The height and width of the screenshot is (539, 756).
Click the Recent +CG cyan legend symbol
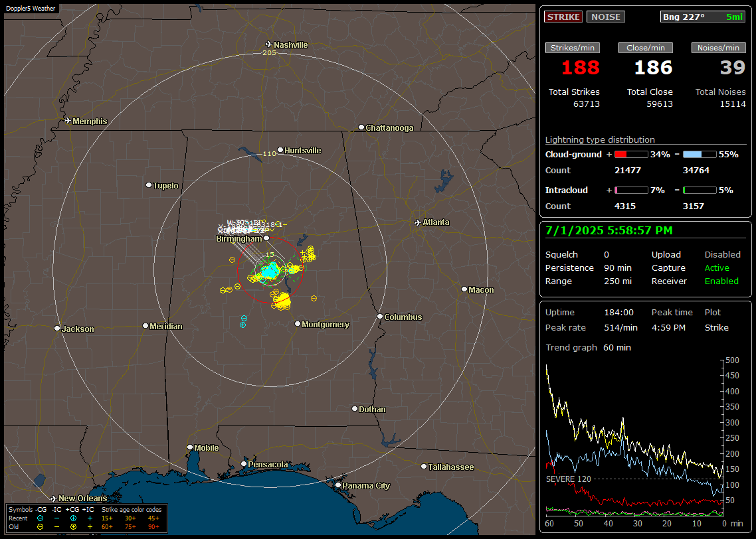[x=73, y=518]
